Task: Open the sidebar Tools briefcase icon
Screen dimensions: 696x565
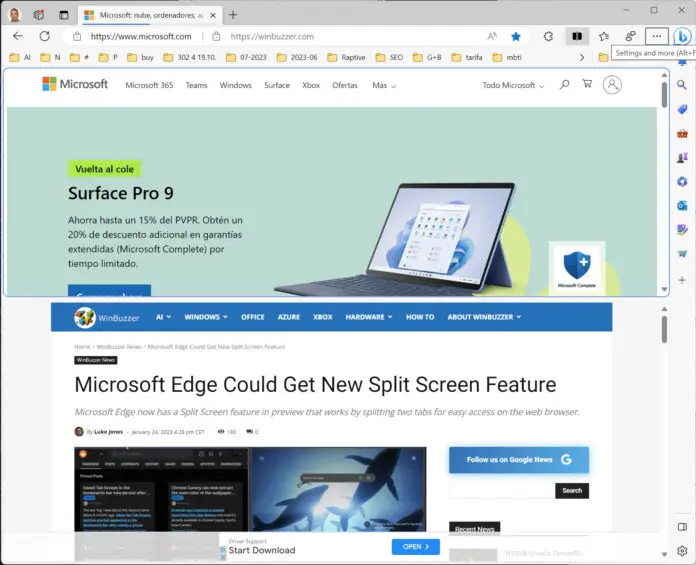Action: (682, 134)
